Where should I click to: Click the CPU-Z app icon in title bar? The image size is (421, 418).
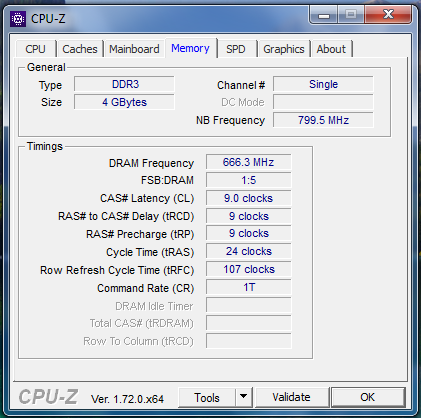click(18, 19)
